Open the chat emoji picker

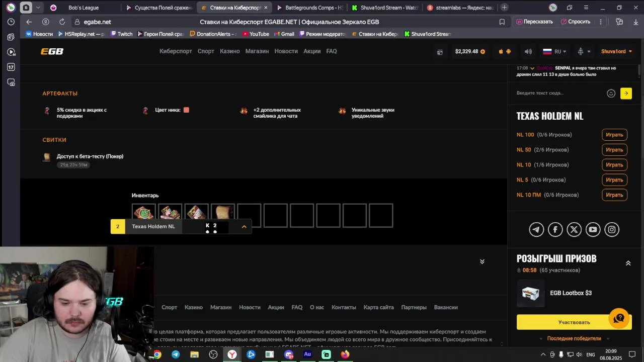tap(611, 93)
